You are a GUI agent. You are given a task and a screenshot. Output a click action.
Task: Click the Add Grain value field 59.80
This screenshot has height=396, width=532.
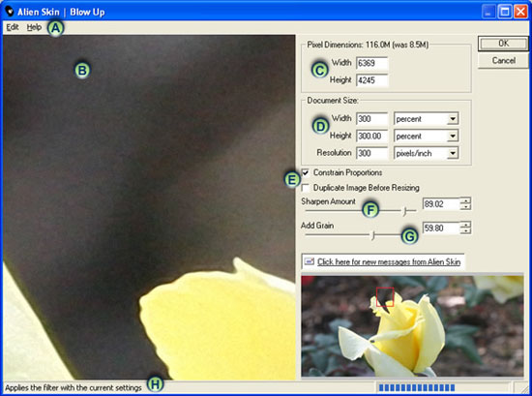(x=441, y=228)
